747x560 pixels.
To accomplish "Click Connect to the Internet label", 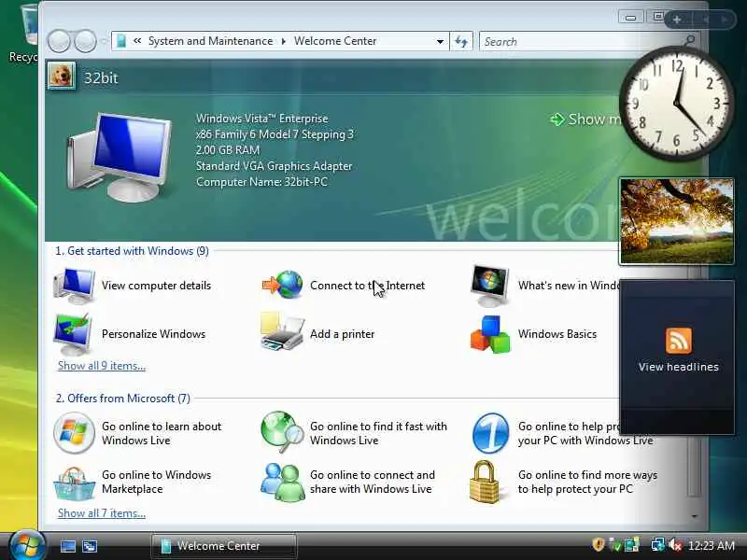I will point(367,286).
